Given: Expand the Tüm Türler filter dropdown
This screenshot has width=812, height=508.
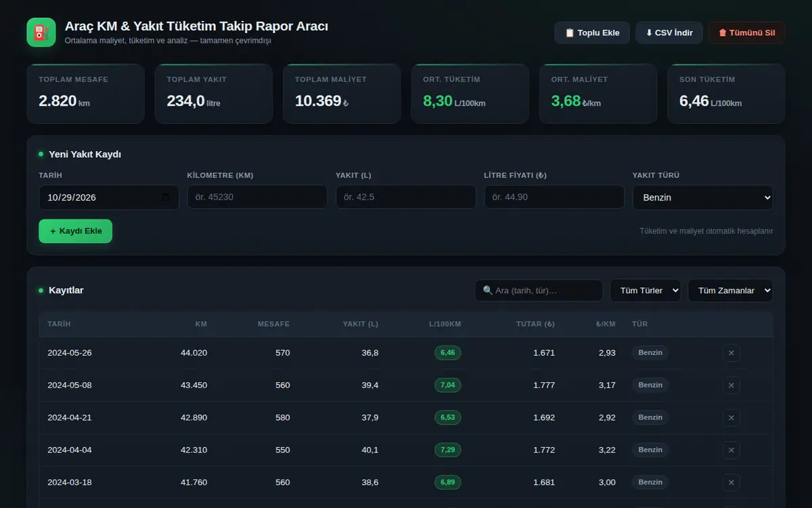Looking at the screenshot, I should pos(646,291).
